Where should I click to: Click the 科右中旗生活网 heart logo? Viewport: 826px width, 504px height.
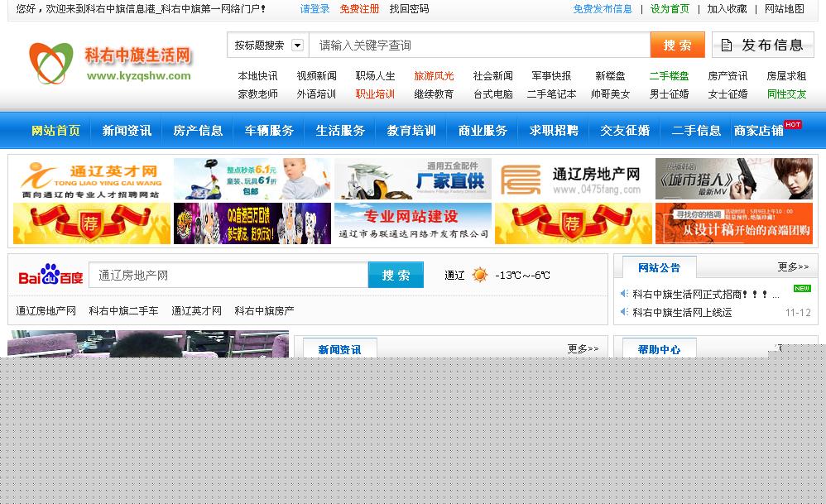(51, 63)
